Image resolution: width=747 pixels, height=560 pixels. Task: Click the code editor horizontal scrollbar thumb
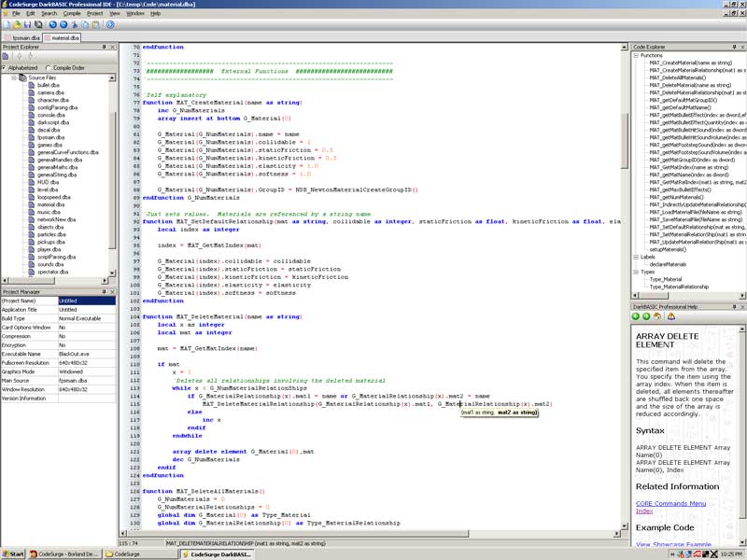point(298,534)
